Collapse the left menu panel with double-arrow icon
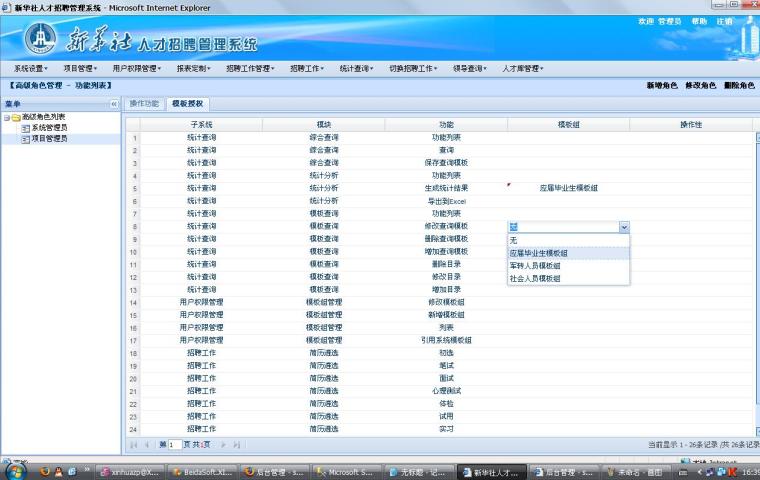The height and width of the screenshot is (480, 760). (113, 104)
